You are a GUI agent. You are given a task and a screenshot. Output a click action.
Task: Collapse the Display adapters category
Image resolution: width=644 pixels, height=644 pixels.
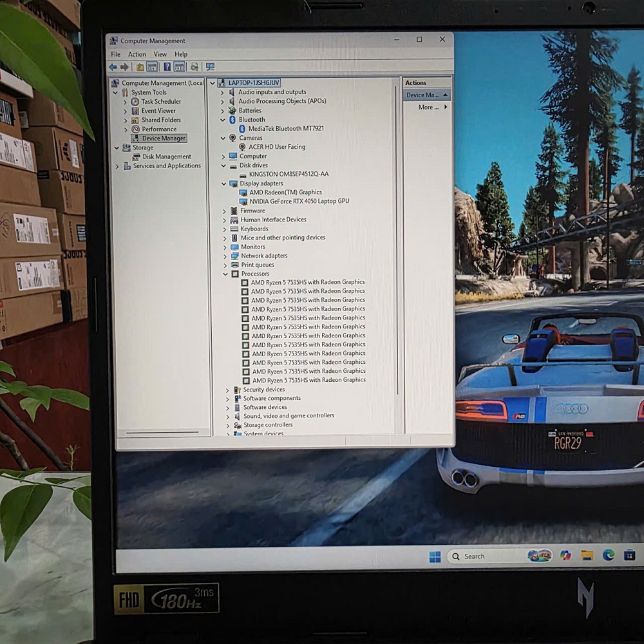tap(224, 184)
